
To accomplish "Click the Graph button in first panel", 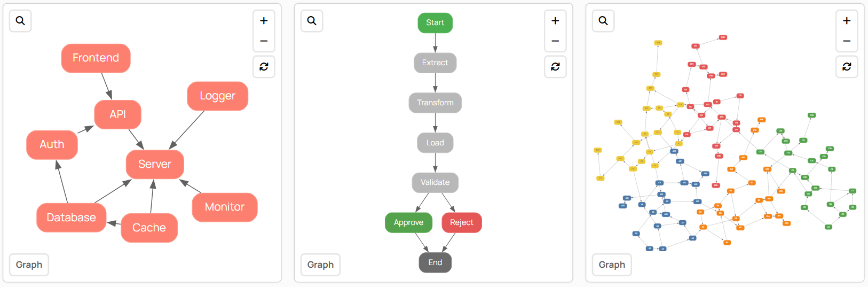I will click(29, 265).
